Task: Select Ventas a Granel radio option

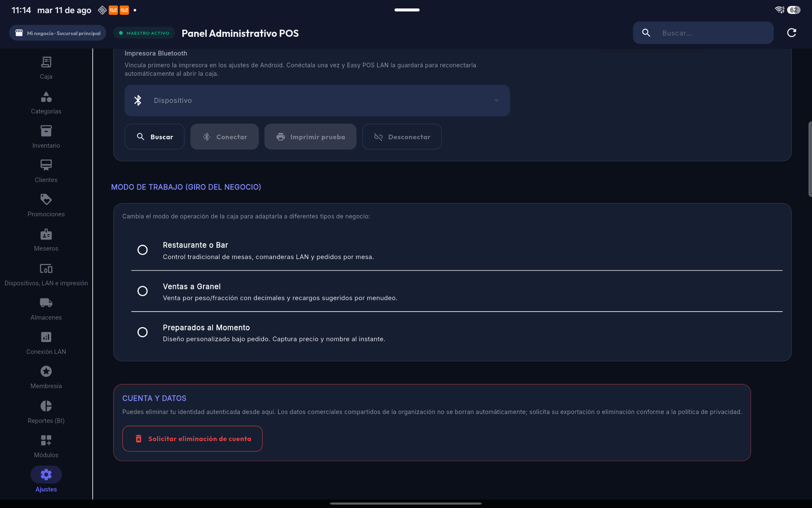Action: (x=143, y=291)
